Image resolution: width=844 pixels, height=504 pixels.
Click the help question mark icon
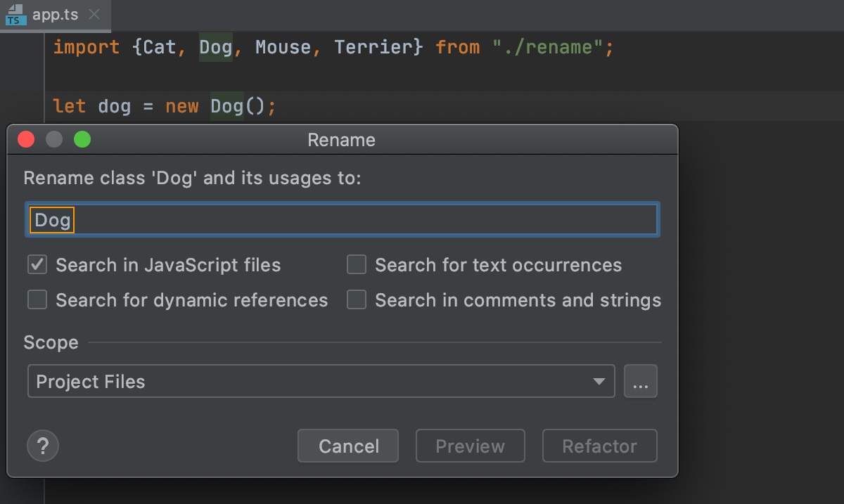[43, 446]
